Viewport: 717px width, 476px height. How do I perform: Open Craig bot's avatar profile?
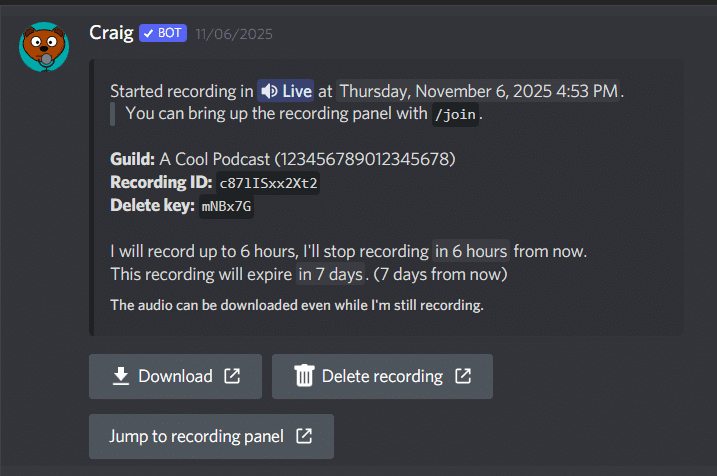pyautogui.click(x=44, y=47)
